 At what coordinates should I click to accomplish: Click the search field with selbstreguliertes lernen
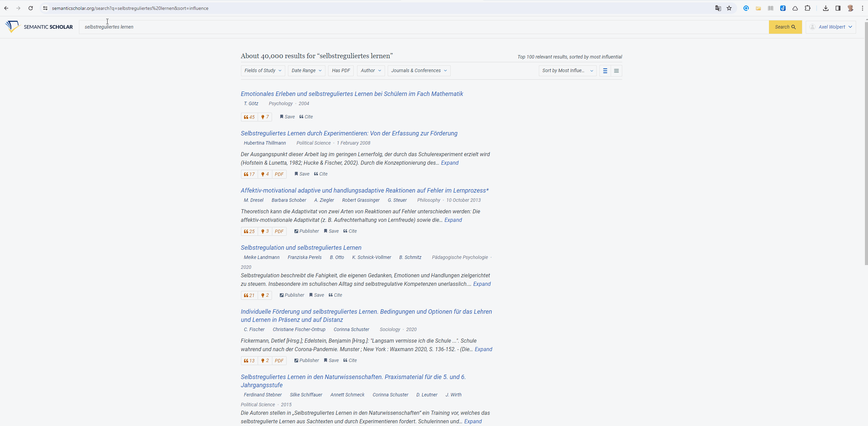(424, 27)
